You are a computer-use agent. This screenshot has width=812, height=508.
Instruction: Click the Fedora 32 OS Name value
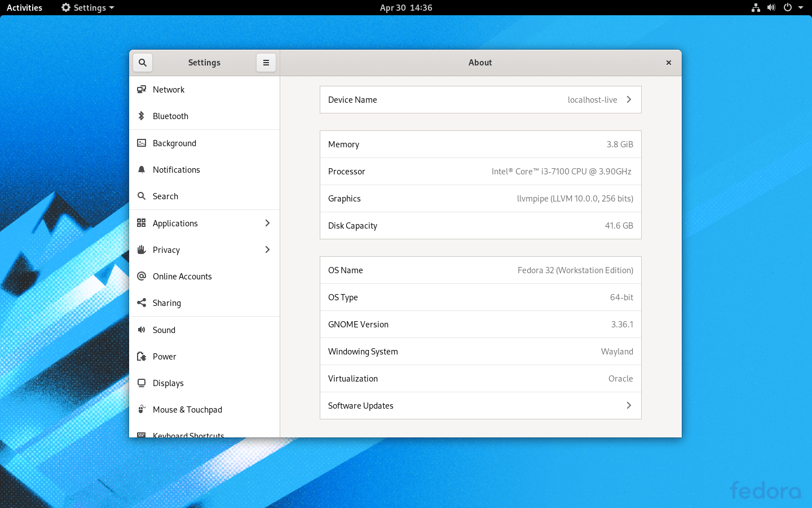point(575,270)
